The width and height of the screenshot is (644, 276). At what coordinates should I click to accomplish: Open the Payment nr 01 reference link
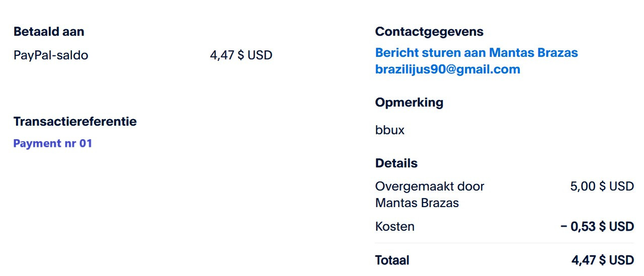pos(53,143)
